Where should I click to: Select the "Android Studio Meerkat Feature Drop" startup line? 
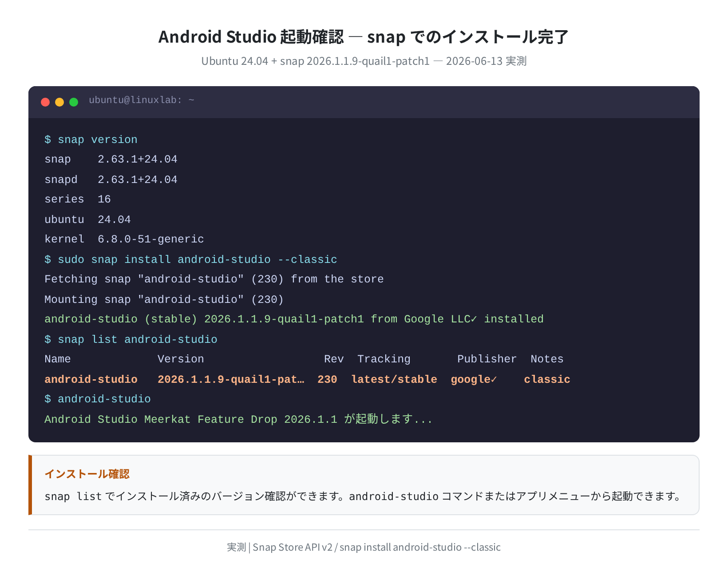point(238,419)
